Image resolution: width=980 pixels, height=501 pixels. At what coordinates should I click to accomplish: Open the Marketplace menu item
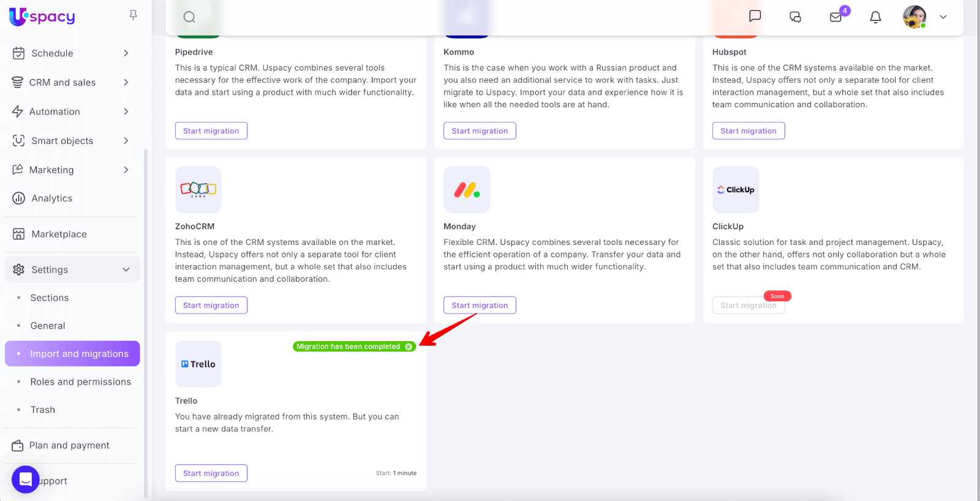coord(59,234)
